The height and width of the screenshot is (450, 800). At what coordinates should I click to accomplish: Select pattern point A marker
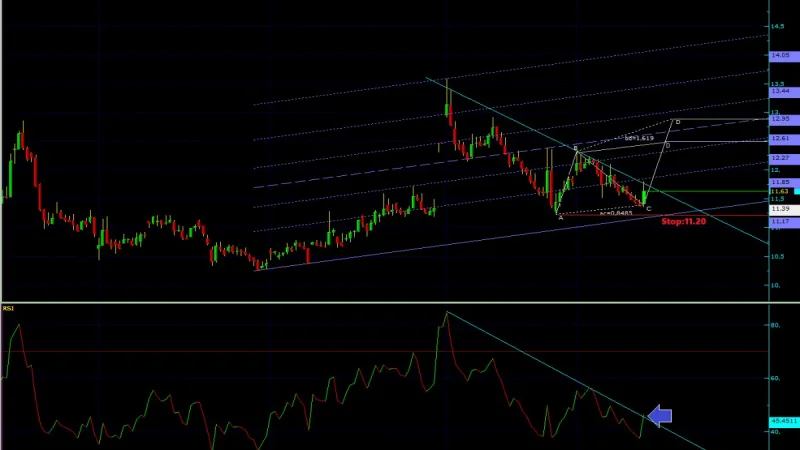click(x=561, y=218)
